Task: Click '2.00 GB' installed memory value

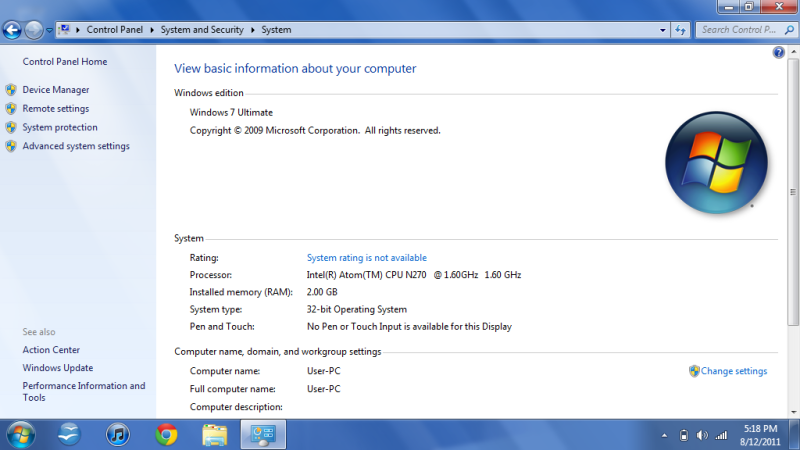Action: point(322,292)
